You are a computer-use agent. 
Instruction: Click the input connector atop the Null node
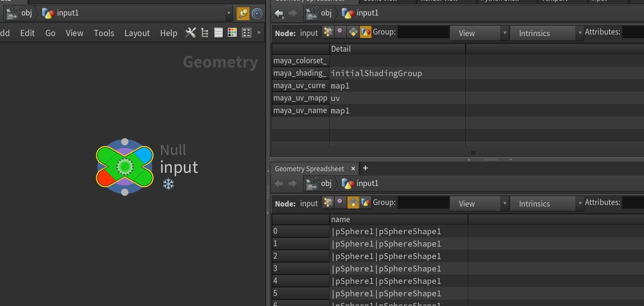coord(124,141)
